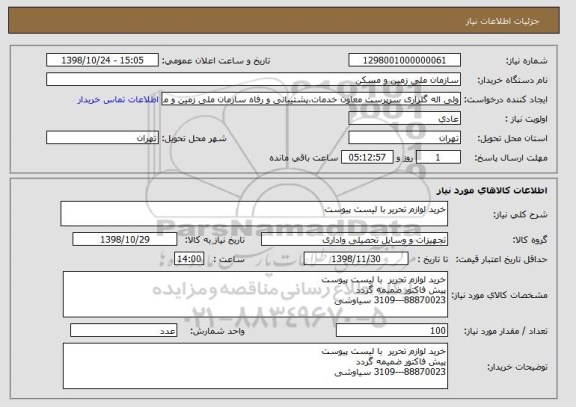Click the حداقل تاریخ اعتبار قیمت label
This screenshot has height=407, width=576.
point(501,259)
